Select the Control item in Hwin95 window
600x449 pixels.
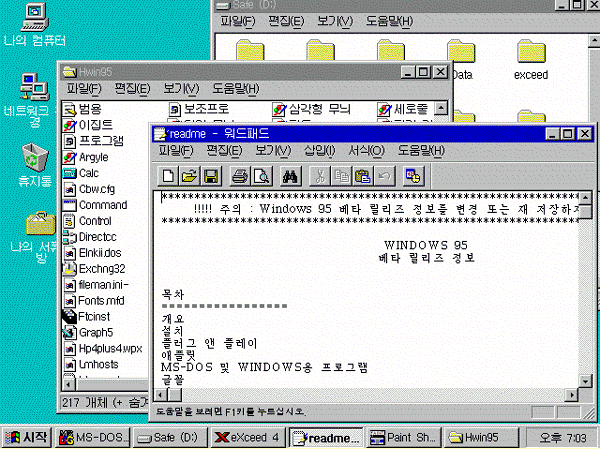(x=87, y=221)
